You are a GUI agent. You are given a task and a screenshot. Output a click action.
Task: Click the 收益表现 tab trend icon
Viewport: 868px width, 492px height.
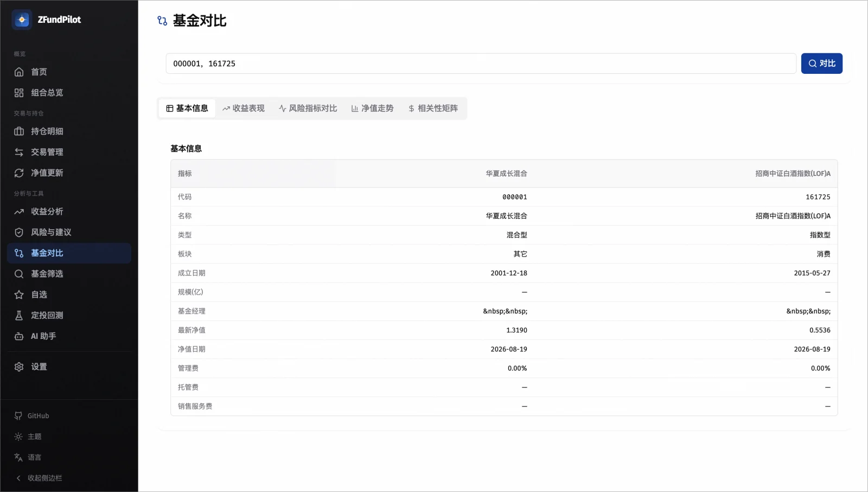coord(226,109)
